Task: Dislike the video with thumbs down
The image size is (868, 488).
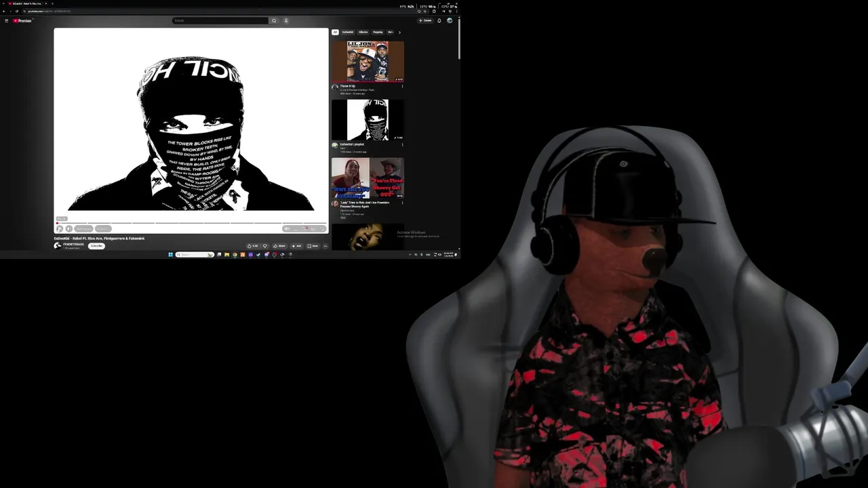Action: point(264,246)
